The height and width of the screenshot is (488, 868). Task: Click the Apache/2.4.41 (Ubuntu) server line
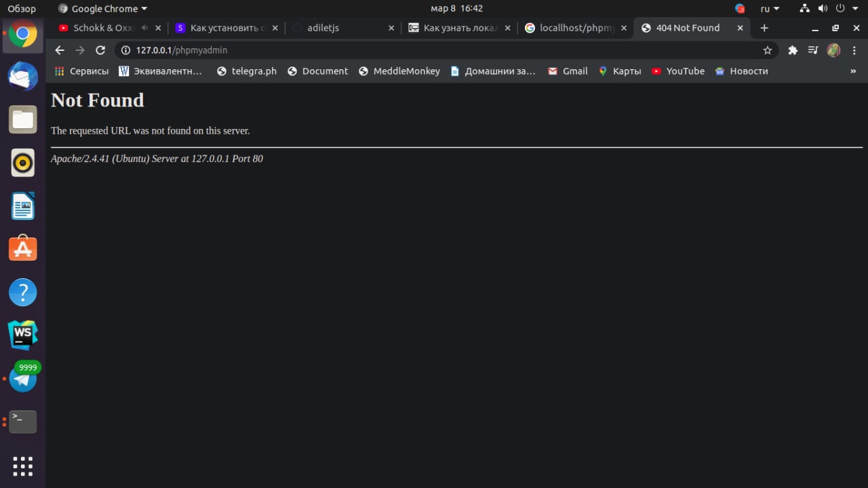click(x=157, y=159)
